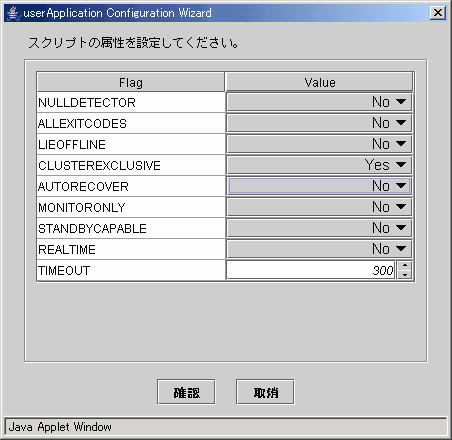Open the NULLDETECTOR value dropdown

pos(319,102)
